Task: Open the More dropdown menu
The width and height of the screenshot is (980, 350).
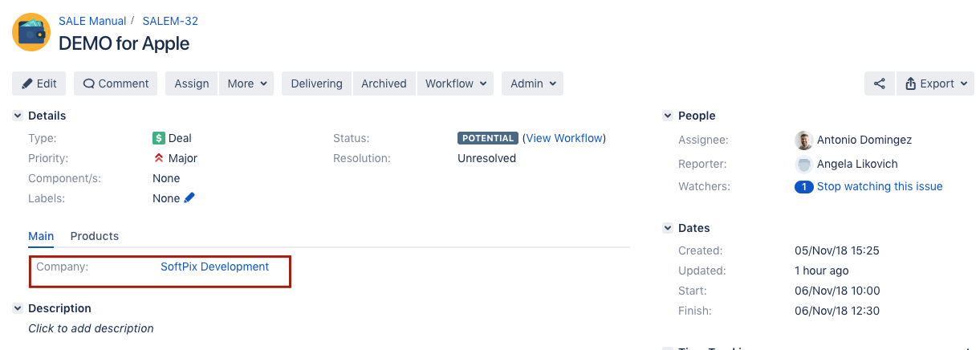Action: point(246,83)
